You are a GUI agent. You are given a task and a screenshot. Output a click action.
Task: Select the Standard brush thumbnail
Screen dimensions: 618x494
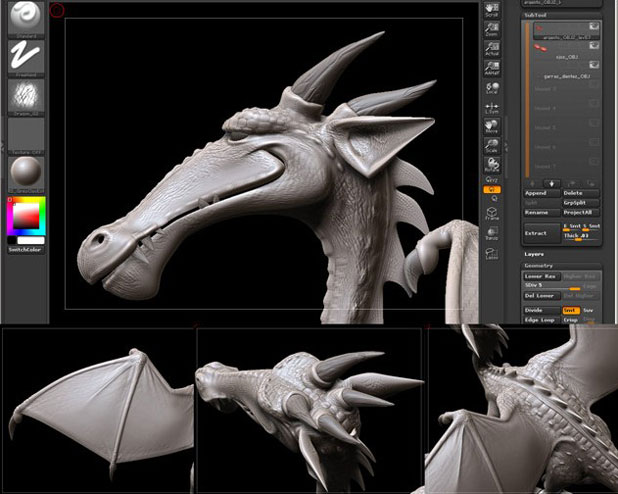coord(26,20)
